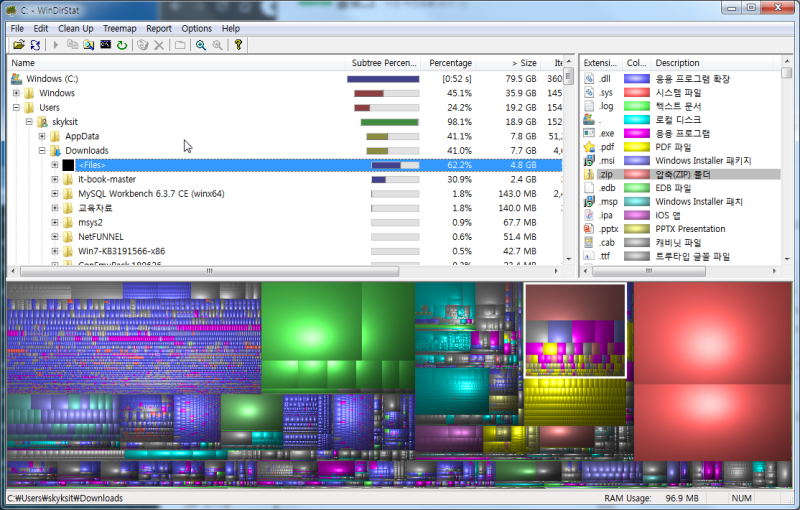This screenshot has width=800, height=510.
Task: Click the Zoom Out treemap icon
Action: pyautogui.click(x=217, y=45)
